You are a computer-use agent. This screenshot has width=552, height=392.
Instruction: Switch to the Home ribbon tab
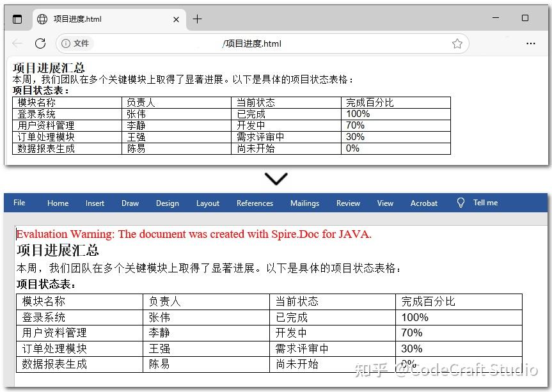(58, 203)
